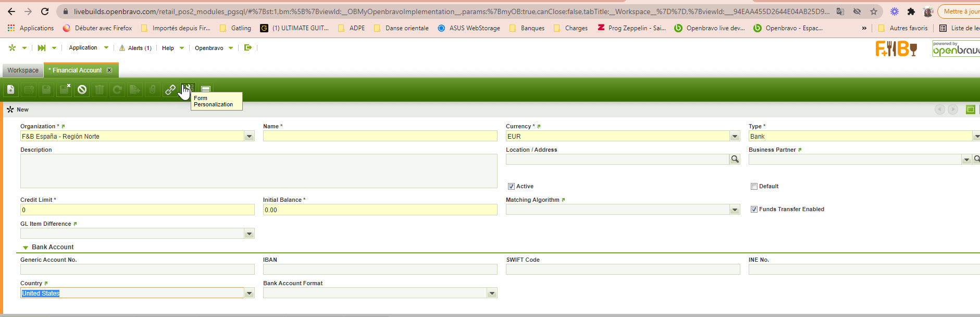The image size is (980, 317).
Task: Switch to the Workspace tab
Action: (23, 70)
